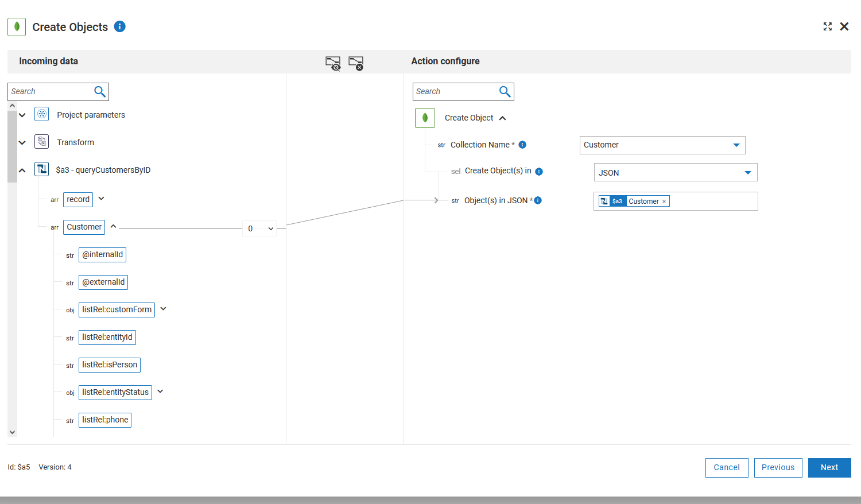Click the Next button
The width and height of the screenshot is (861, 504).
pos(829,467)
